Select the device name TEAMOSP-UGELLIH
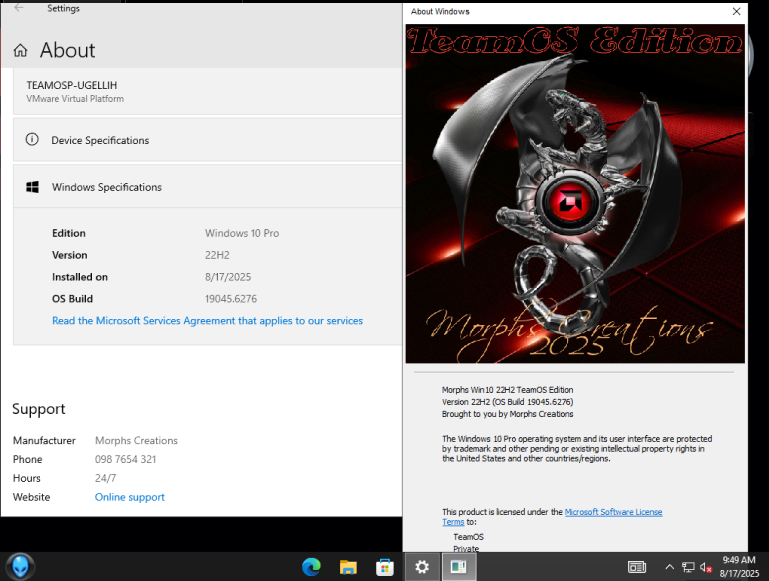Screen dimensions: 769x581 [72, 85]
